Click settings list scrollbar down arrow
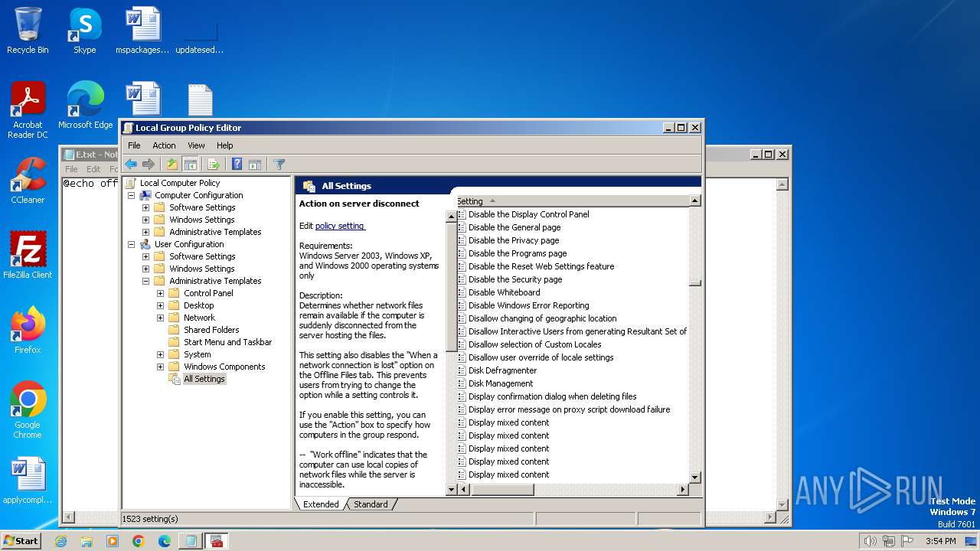Screen dimensions: 980x551 pos(695,478)
